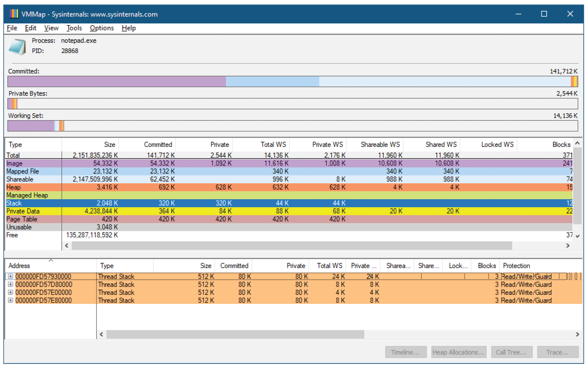Click the summary table vertical scrollbar thumb
Viewport: 588px width, 369px height.
tap(577, 185)
